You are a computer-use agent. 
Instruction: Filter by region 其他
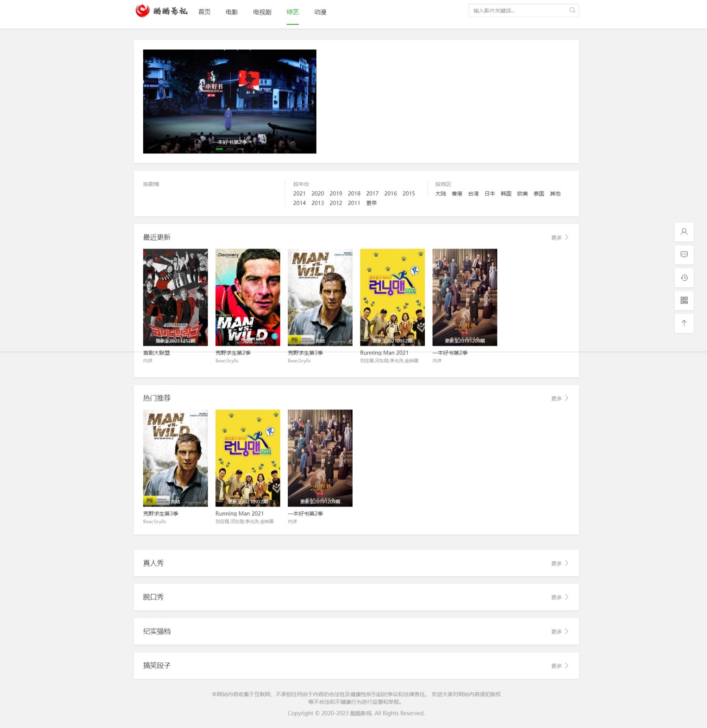pos(555,194)
